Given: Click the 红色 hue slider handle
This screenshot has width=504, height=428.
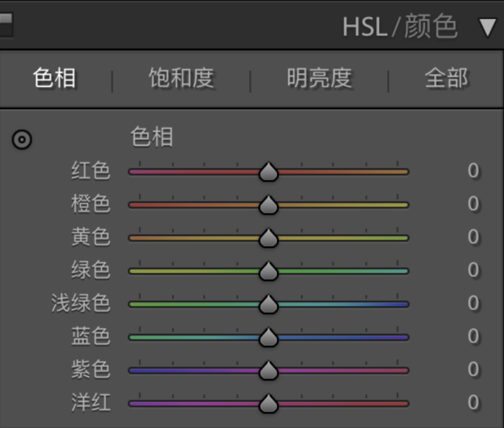Looking at the screenshot, I should [x=268, y=172].
